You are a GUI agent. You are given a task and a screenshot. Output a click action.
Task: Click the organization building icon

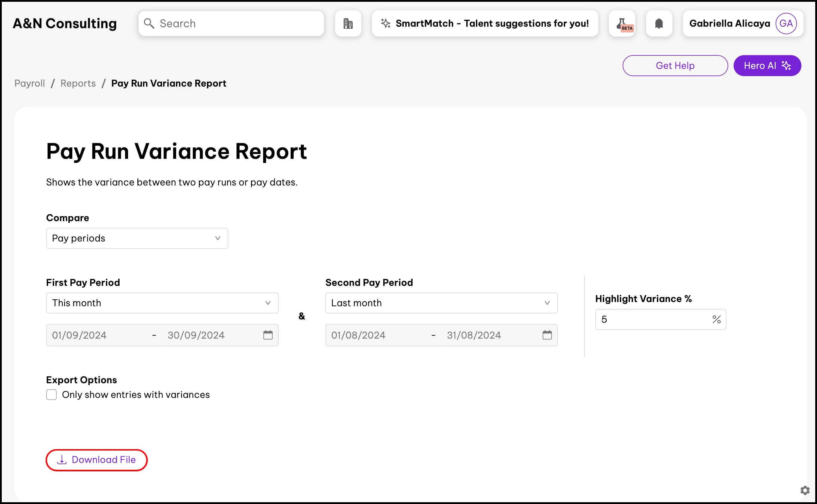pos(348,23)
